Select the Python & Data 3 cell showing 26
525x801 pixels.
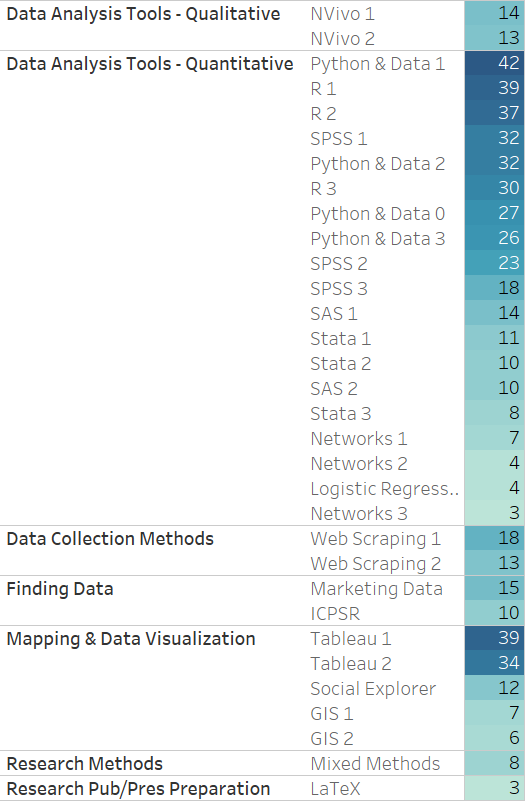[495, 239]
